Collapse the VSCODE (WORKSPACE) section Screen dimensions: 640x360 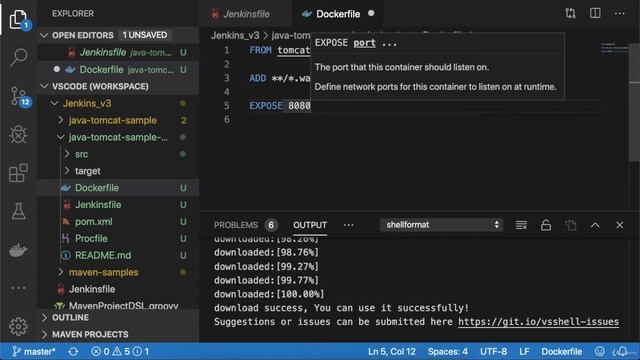tap(44, 86)
